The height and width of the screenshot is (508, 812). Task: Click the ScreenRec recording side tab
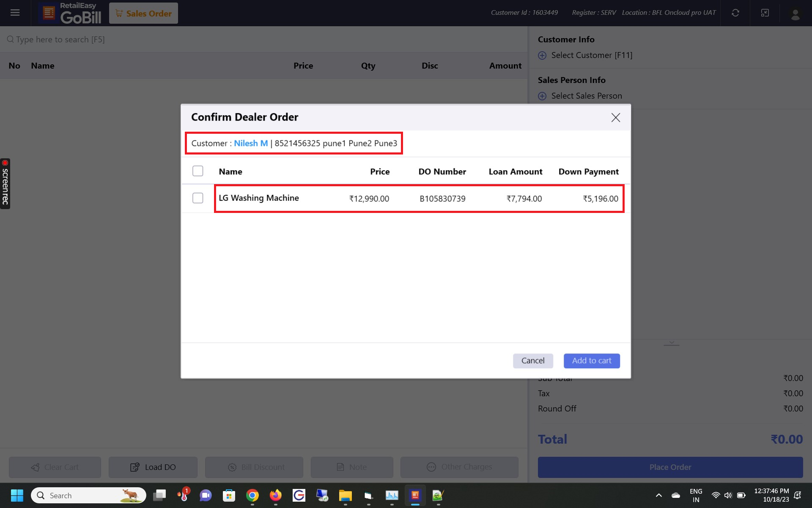pyautogui.click(x=5, y=184)
